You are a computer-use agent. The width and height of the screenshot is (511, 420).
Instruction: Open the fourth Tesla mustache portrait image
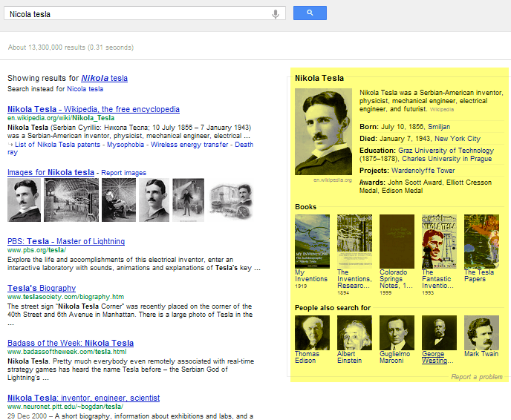(154, 200)
